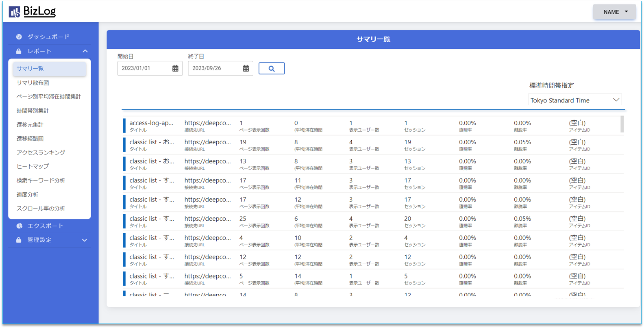Open ページ別平均滞在時間集計 report
This screenshot has width=644, height=328.
pos(49,97)
